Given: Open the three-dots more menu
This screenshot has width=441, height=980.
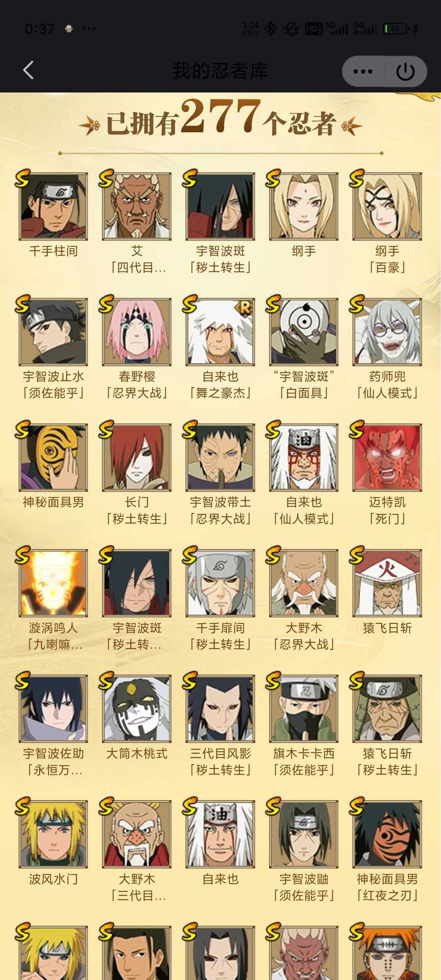Looking at the screenshot, I should pos(363,71).
